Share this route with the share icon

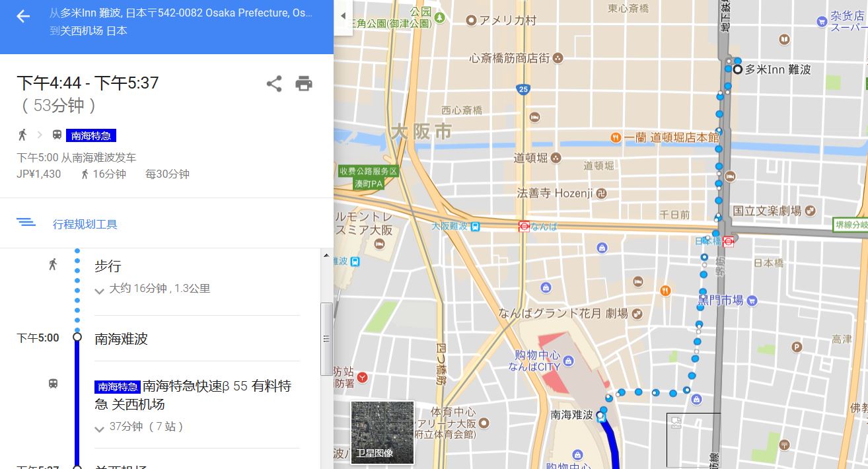click(274, 84)
